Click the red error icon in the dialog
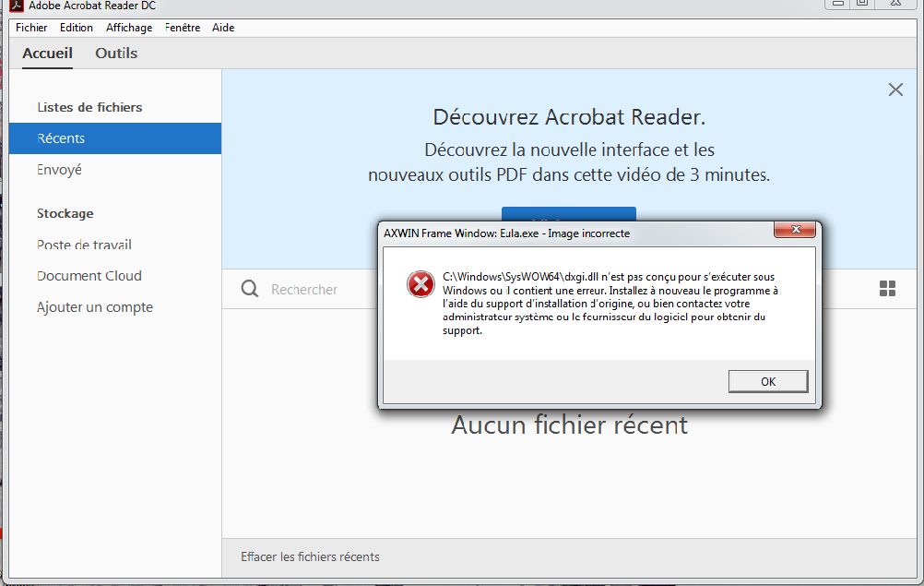 coord(421,284)
